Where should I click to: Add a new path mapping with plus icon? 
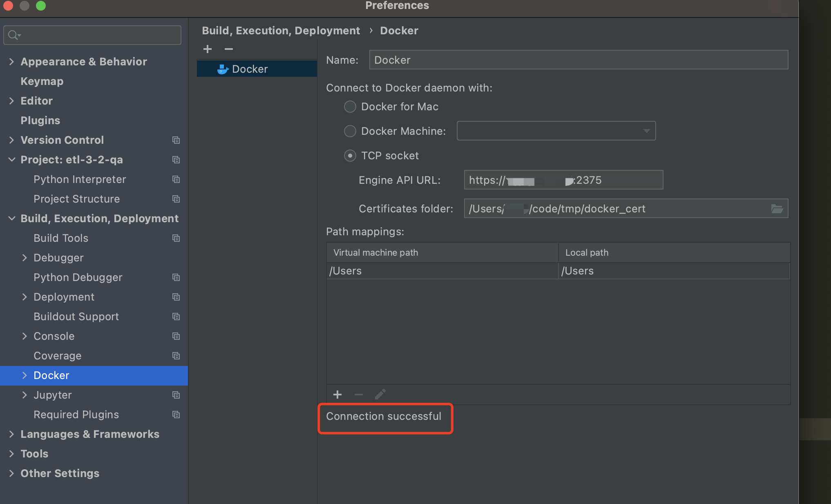point(337,395)
